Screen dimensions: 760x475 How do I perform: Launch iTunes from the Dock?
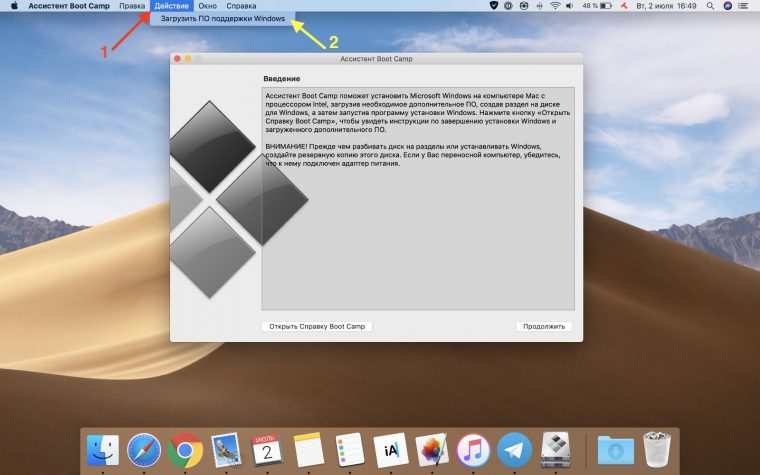[x=474, y=450]
